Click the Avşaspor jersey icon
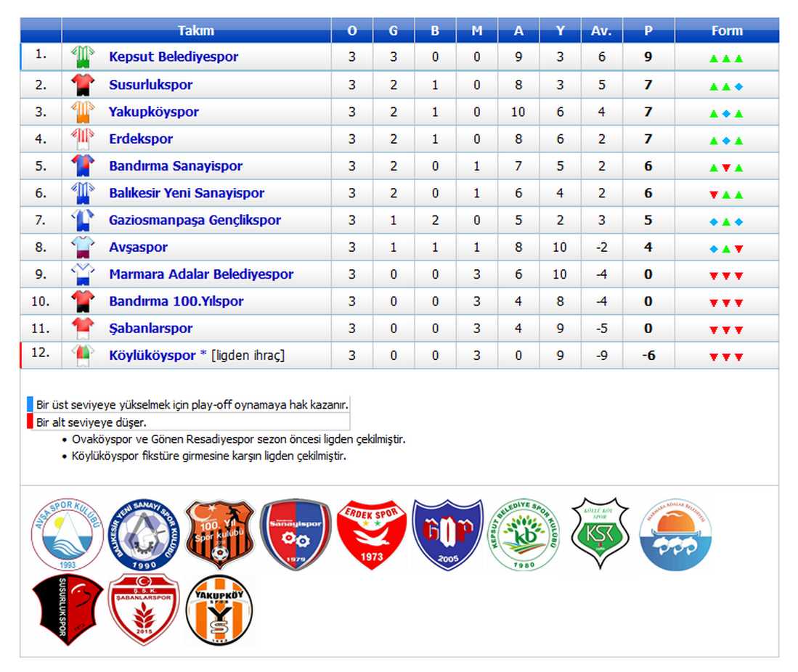Image resolution: width=798 pixels, height=672 pixels. click(x=83, y=247)
